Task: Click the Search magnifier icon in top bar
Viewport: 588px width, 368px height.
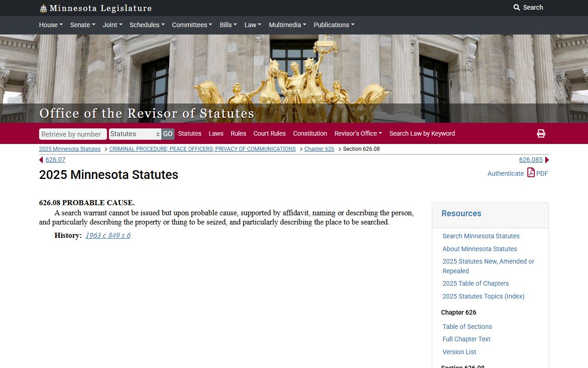Action: tap(517, 7)
